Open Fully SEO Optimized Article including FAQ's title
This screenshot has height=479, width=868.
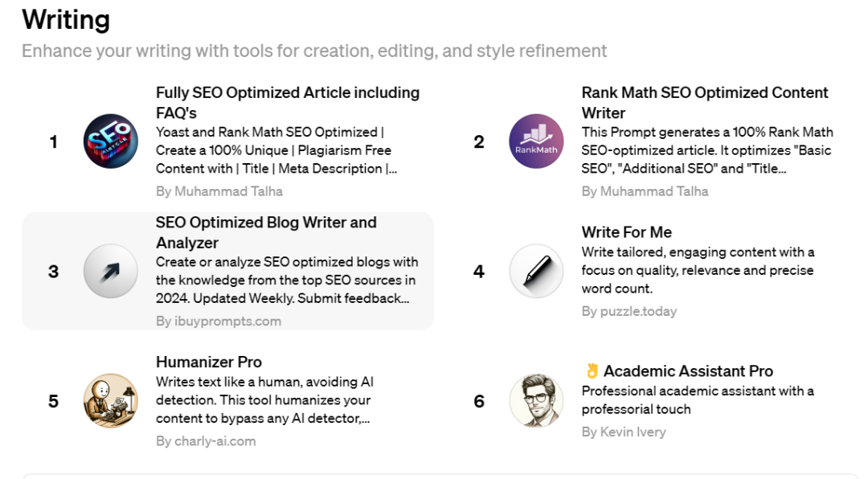point(287,102)
